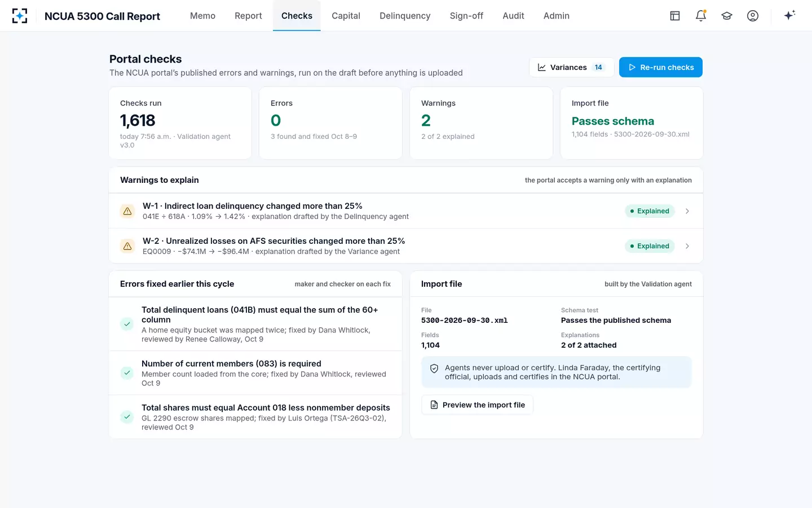The width and height of the screenshot is (812, 508).
Task: Open Variances with 14 count
Action: coord(571,67)
